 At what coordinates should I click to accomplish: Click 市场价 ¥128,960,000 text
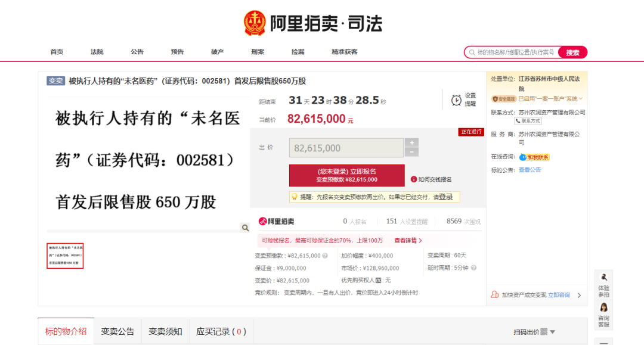pyautogui.click(x=370, y=268)
